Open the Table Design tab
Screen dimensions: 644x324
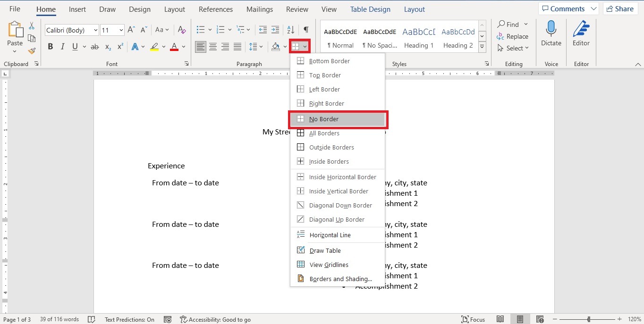tap(370, 9)
